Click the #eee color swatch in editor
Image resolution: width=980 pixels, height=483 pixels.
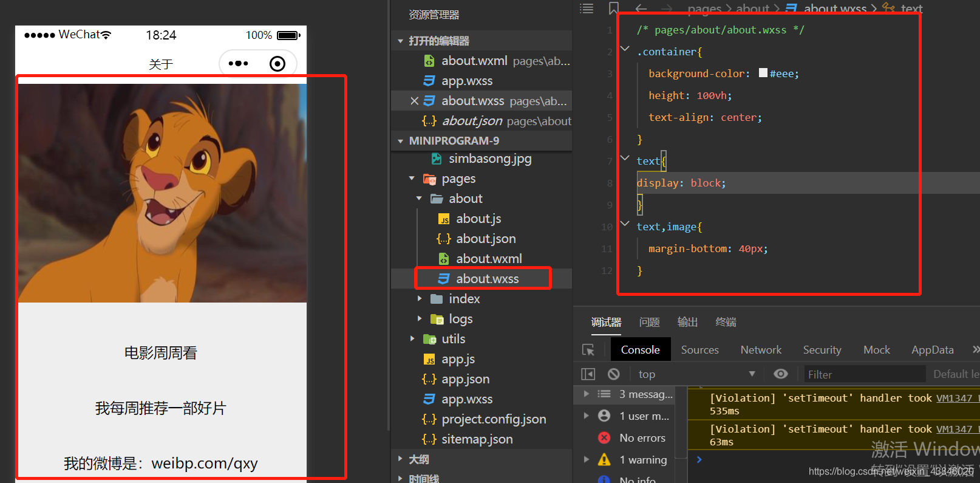pyautogui.click(x=763, y=73)
